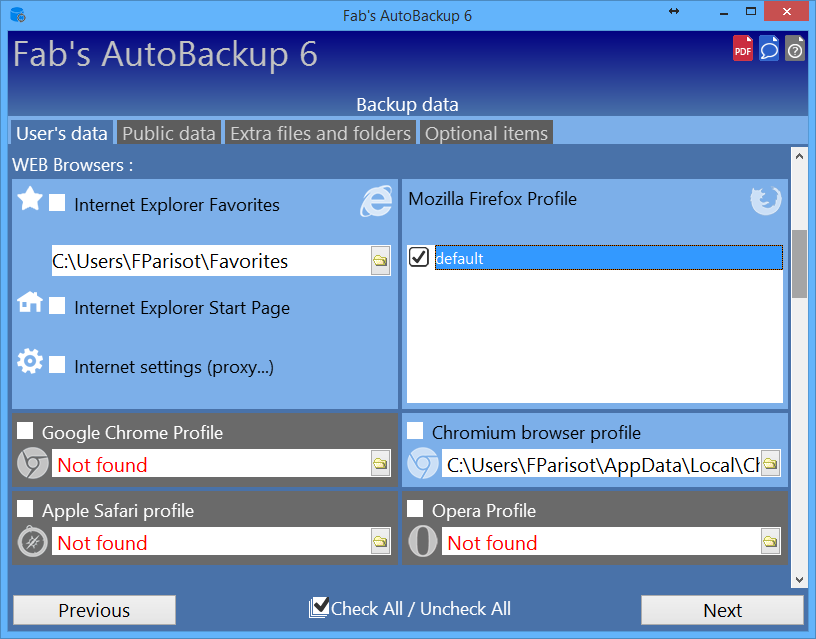Browse folder for Apple Safari profile
The width and height of the screenshot is (816, 639).
(380, 542)
